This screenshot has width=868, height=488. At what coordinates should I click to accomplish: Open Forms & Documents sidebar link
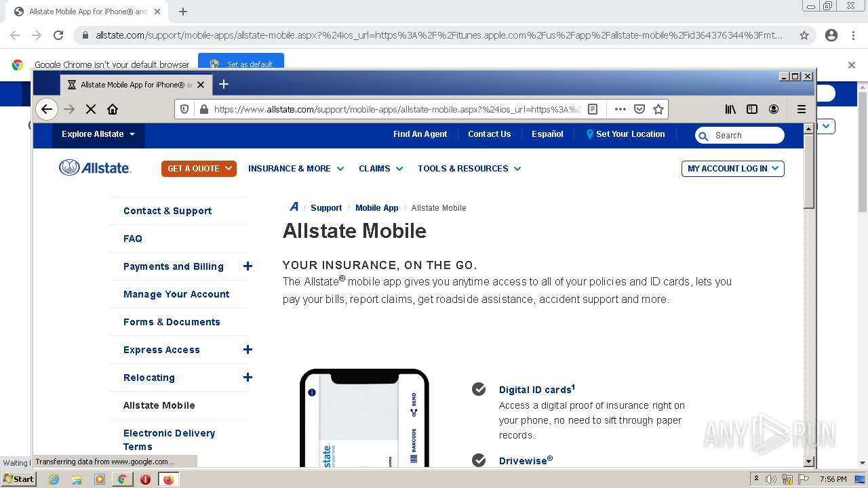tap(172, 322)
